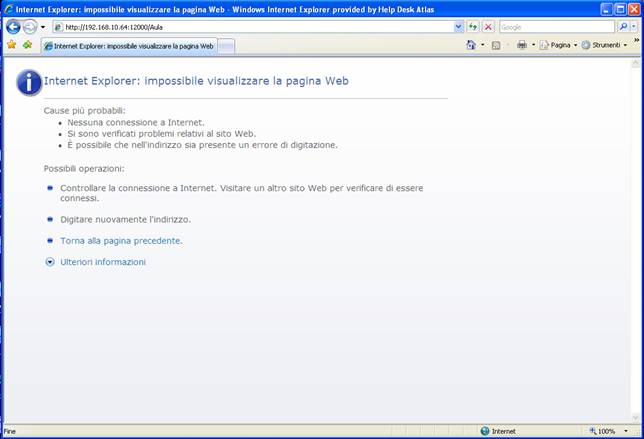Click the RSS feeds icon
The width and height of the screenshot is (644, 439).
(x=496, y=45)
